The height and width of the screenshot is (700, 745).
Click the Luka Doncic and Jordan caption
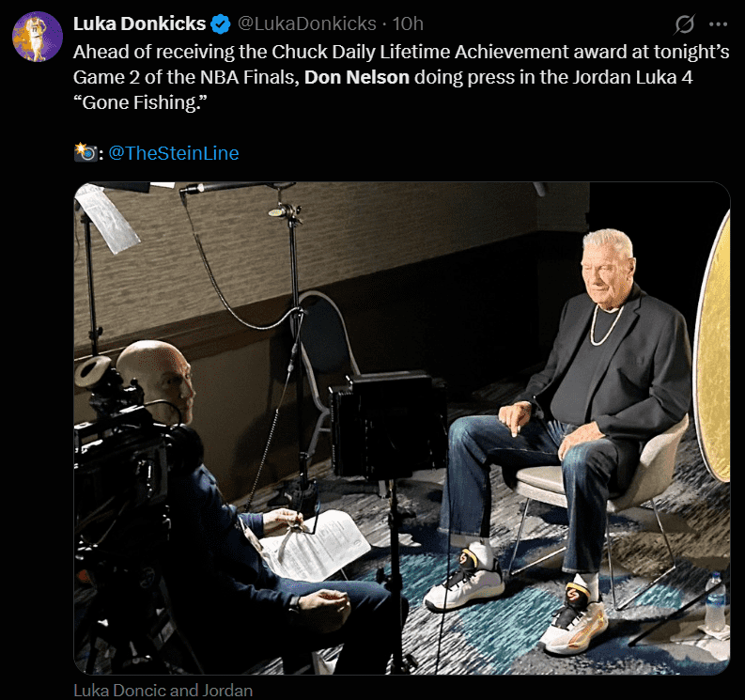163,690
